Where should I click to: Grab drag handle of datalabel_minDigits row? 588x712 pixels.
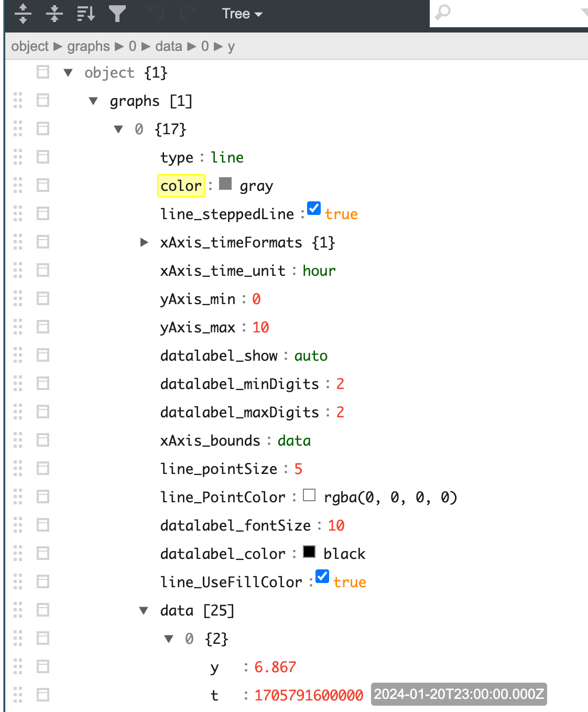[x=18, y=383]
